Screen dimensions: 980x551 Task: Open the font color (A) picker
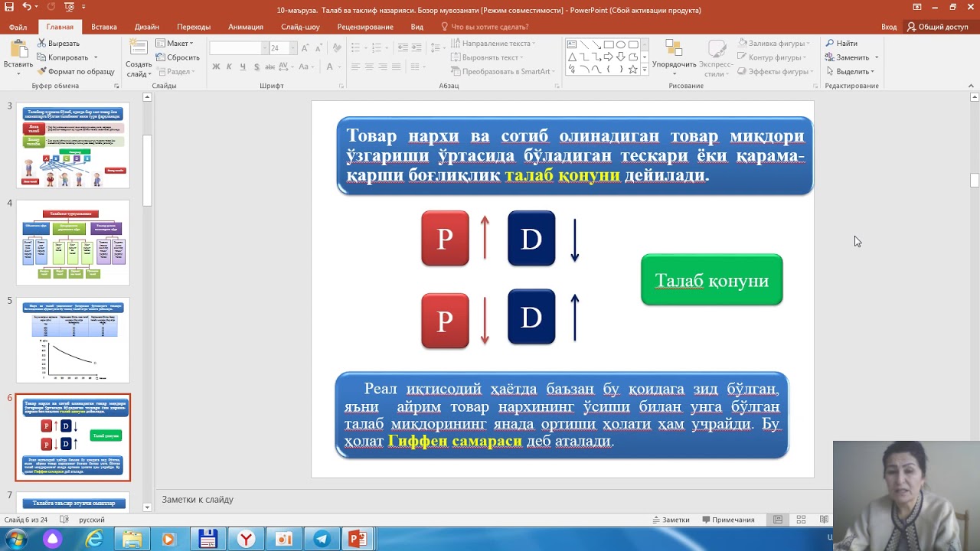click(329, 67)
